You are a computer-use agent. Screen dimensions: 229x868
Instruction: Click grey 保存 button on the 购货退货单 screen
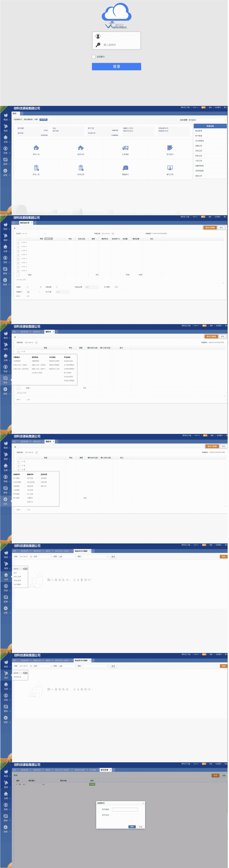coord(221,227)
